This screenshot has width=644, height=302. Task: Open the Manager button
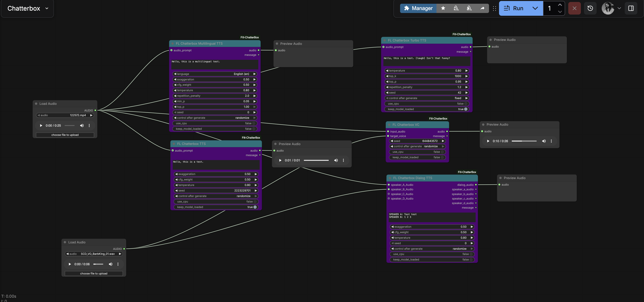pyautogui.click(x=418, y=8)
